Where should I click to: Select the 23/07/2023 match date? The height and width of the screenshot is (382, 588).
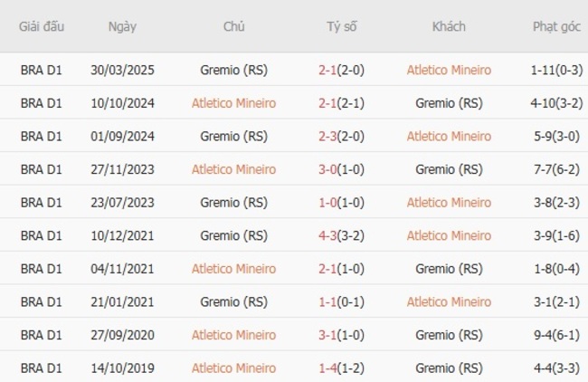coord(122,202)
